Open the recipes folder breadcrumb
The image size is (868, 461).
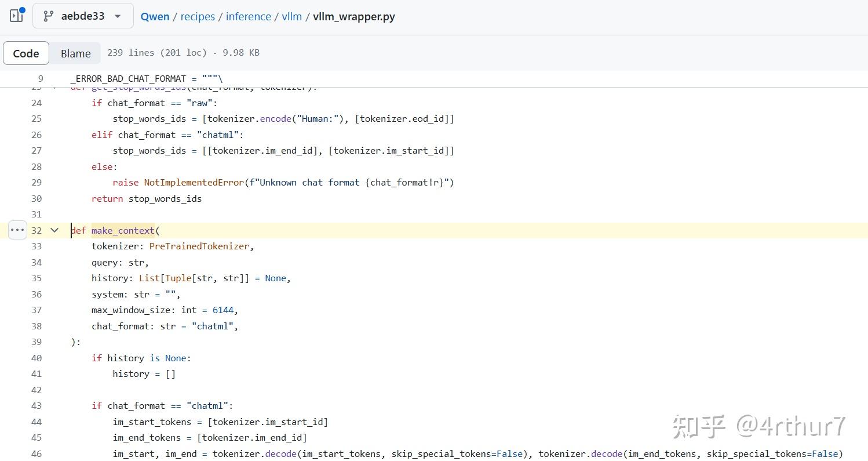[198, 17]
